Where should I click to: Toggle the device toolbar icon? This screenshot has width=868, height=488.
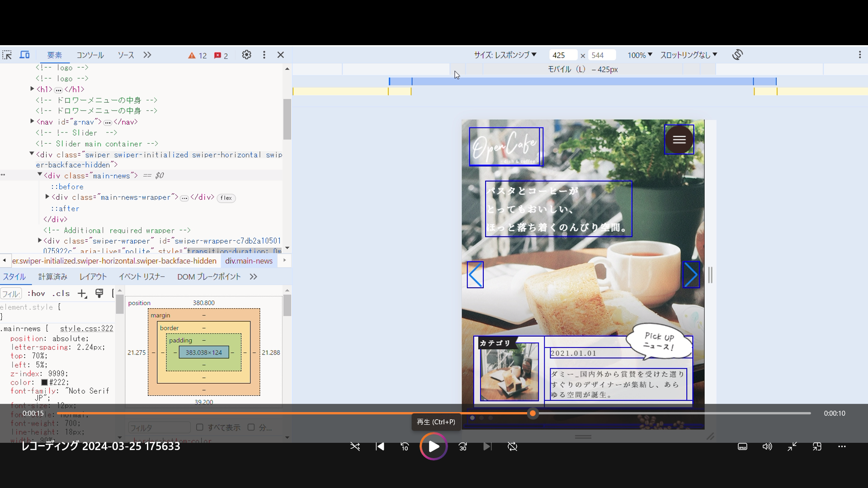pyautogui.click(x=25, y=55)
